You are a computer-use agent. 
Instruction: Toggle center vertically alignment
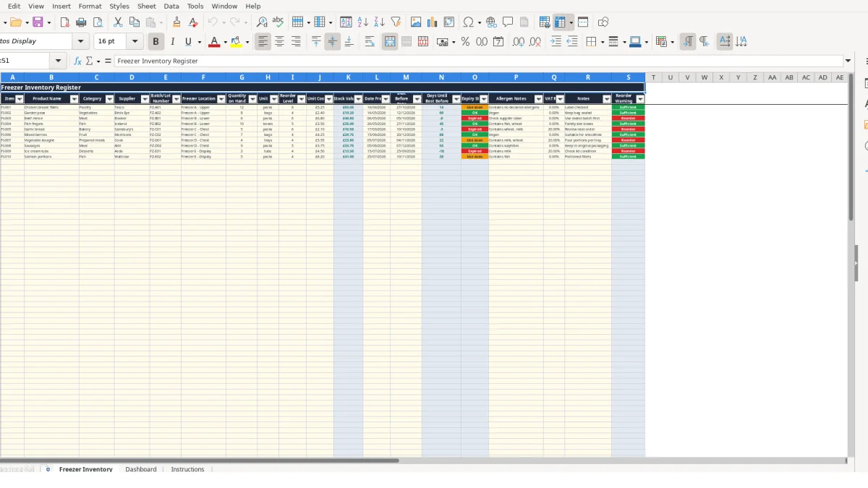(333, 42)
